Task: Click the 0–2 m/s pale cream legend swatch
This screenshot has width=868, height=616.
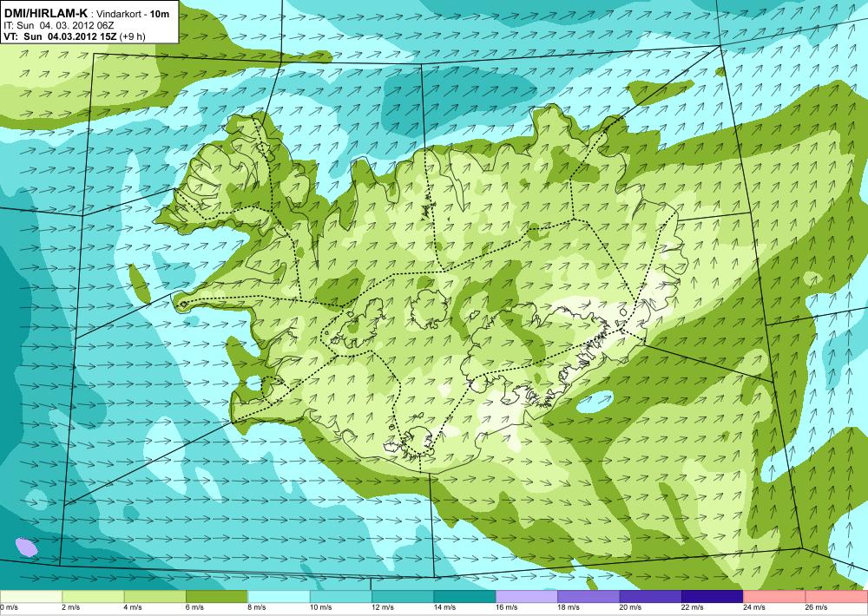Action: pyautogui.click(x=31, y=597)
